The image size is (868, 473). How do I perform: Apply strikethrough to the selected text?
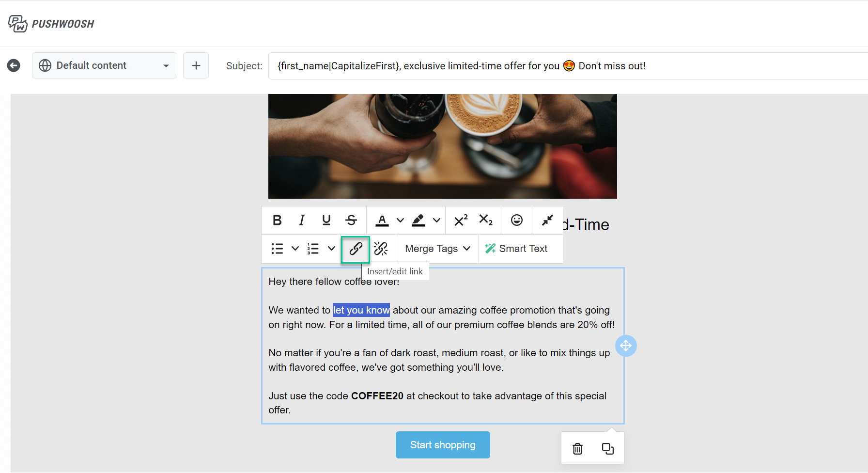351,221
